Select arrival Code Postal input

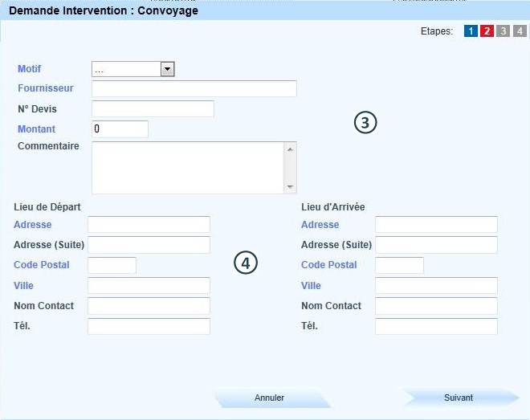[399, 265]
